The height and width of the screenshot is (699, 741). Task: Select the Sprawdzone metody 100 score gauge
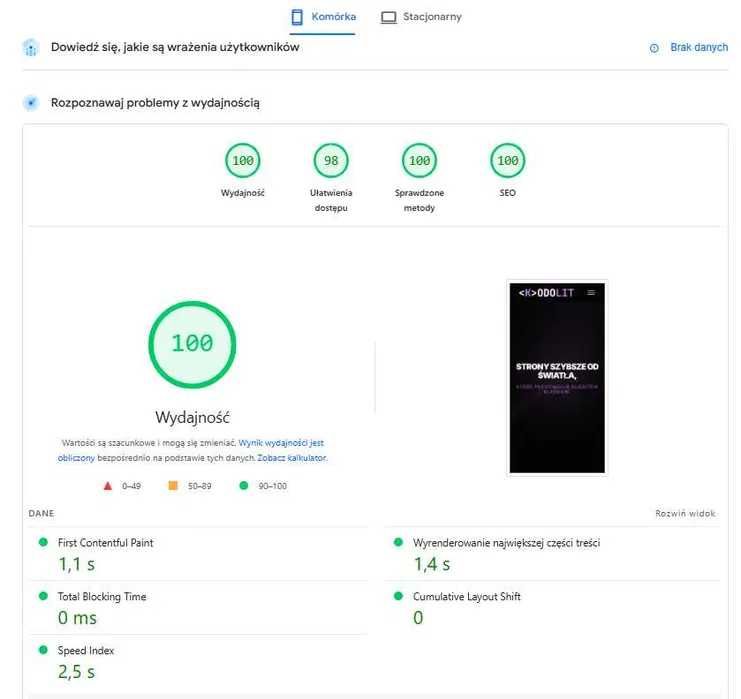coord(419,161)
